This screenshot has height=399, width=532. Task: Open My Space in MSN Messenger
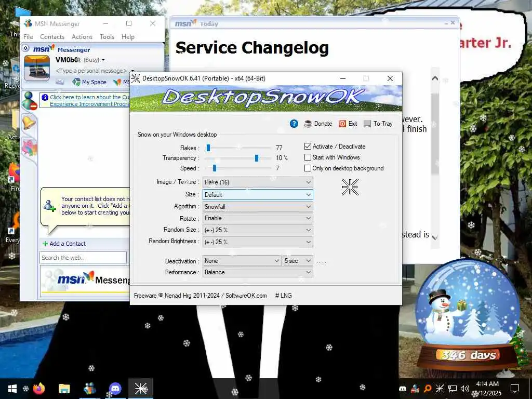click(x=89, y=82)
